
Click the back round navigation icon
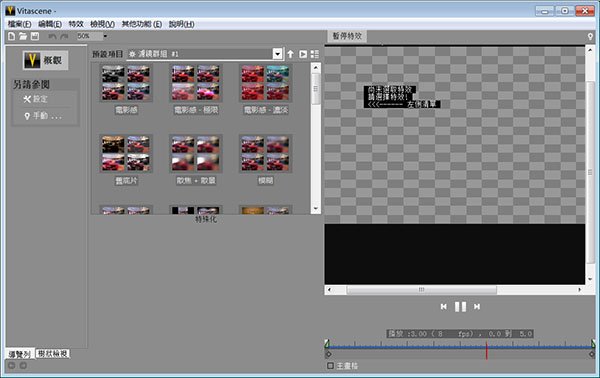click(11, 365)
